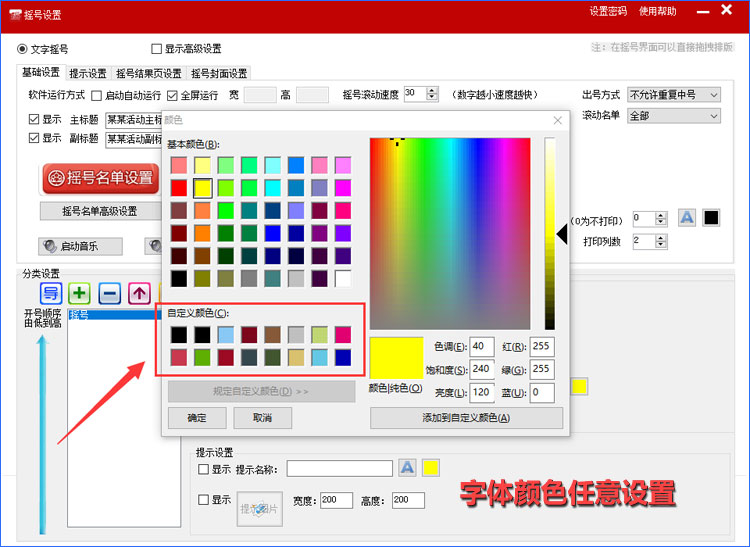Viewport: 750px width, 547px height.
Task: Increase the 摇号滚动速度 spinner value
Action: click(x=432, y=91)
